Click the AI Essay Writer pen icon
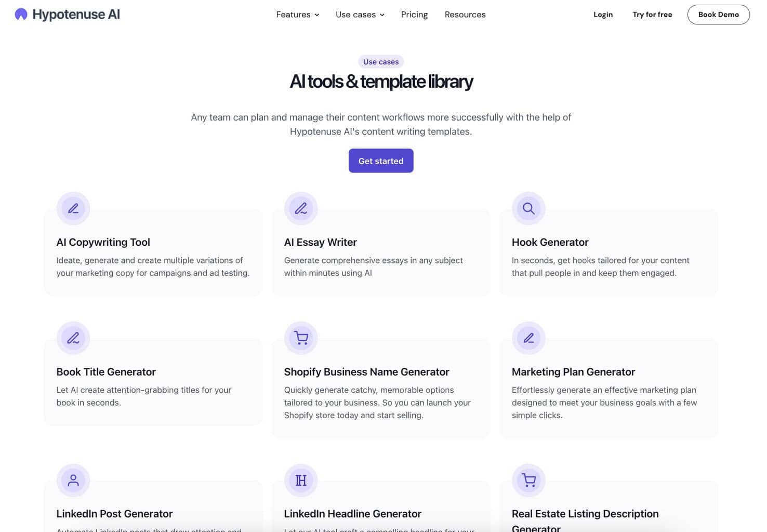The width and height of the screenshot is (767, 532). pos(301,208)
